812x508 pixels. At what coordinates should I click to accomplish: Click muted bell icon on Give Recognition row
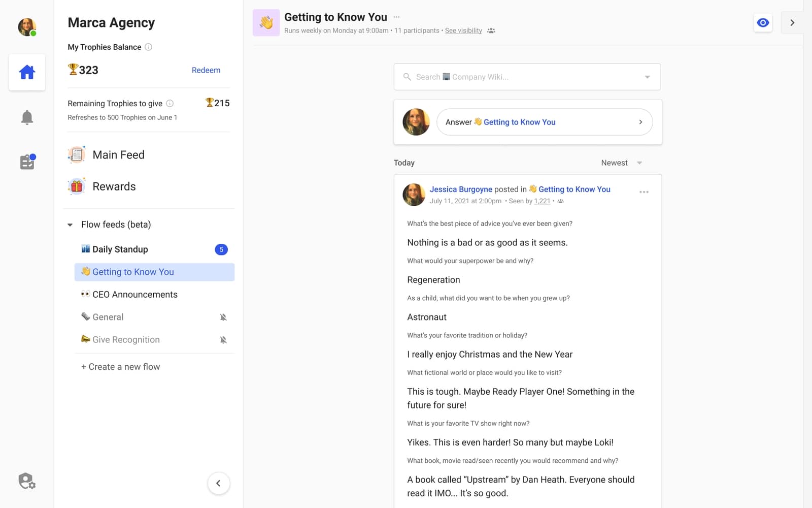(223, 340)
